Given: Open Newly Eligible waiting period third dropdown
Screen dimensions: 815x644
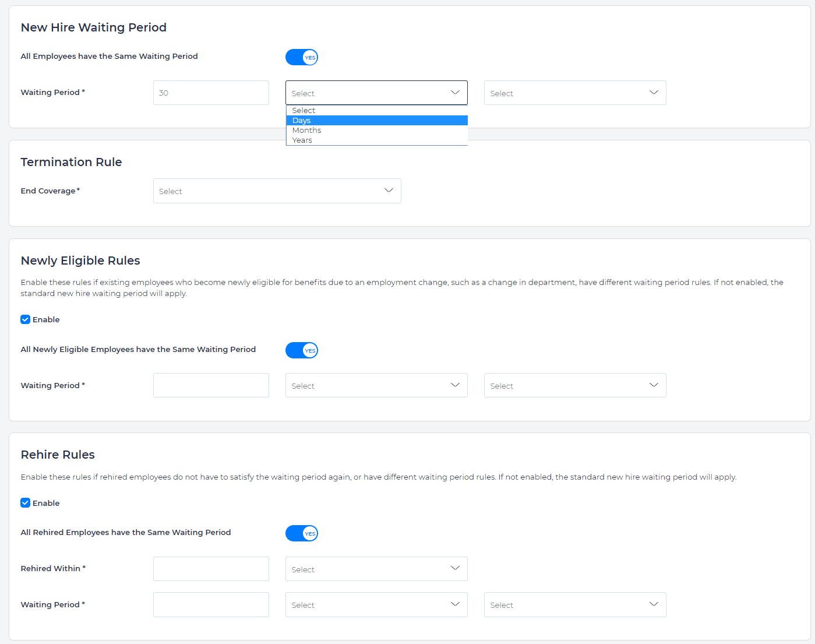Looking at the screenshot, I should (574, 386).
